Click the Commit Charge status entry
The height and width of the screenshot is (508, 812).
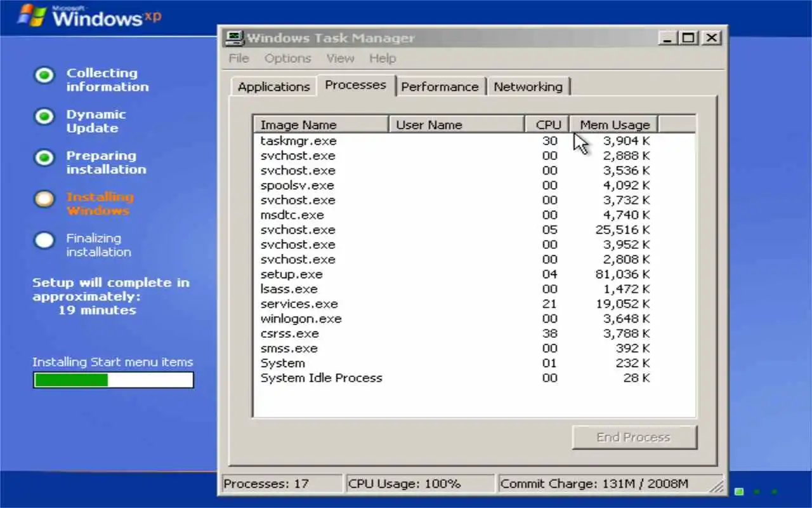(603, 484)
